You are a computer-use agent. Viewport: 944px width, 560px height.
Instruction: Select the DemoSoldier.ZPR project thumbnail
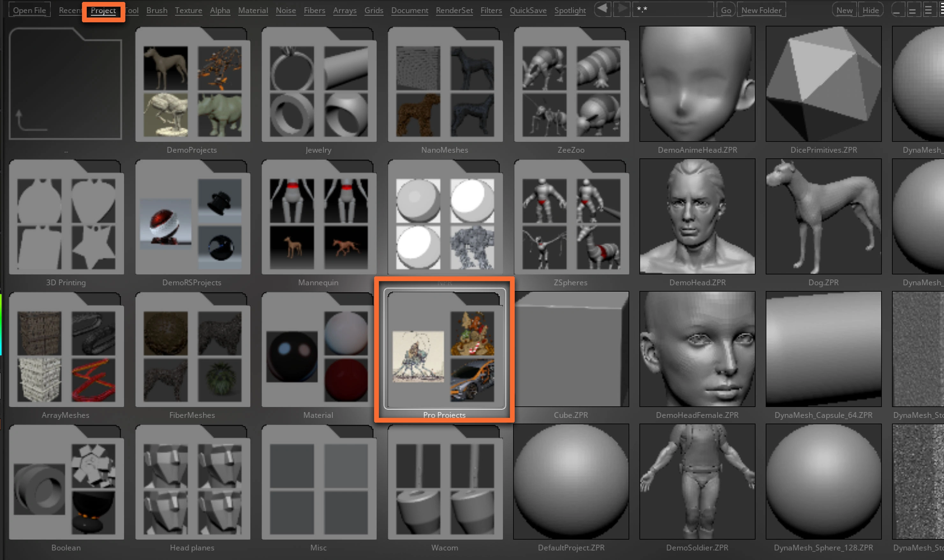click(697, 482)
